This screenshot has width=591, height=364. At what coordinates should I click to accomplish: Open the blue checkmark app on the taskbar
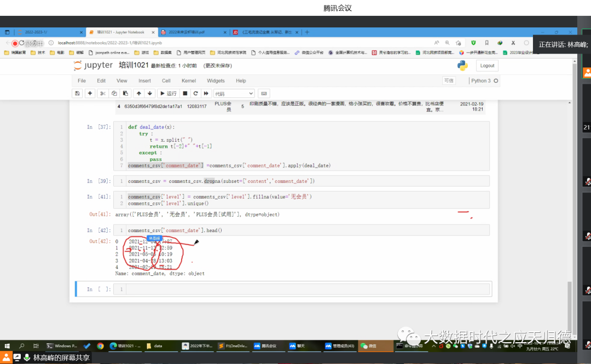[87, 346]
